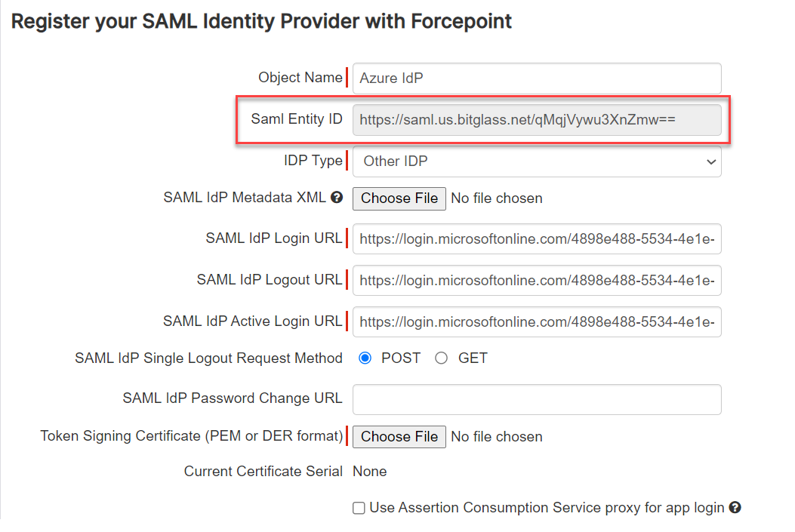Focus the SAML IdP Login URL field
Screen dimensions: 795x532
(536, 238)
